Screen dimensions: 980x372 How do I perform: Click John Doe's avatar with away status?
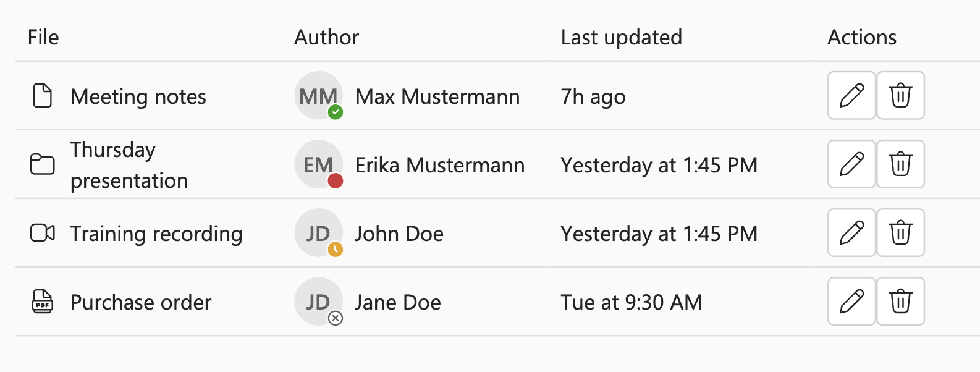coord(318,233)
